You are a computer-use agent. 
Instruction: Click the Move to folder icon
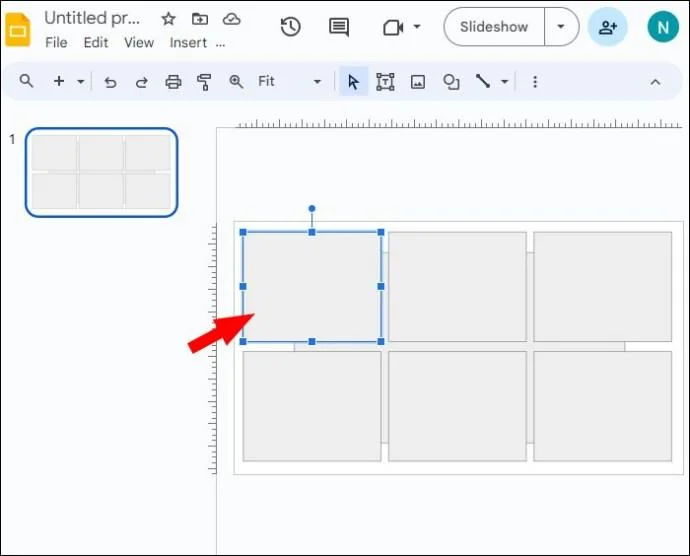[x=200, y=19]
